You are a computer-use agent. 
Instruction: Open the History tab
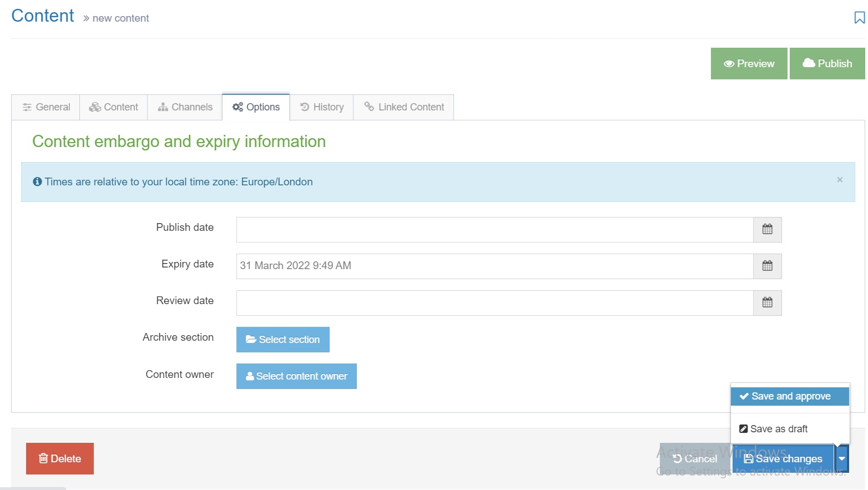pos(322,107)
